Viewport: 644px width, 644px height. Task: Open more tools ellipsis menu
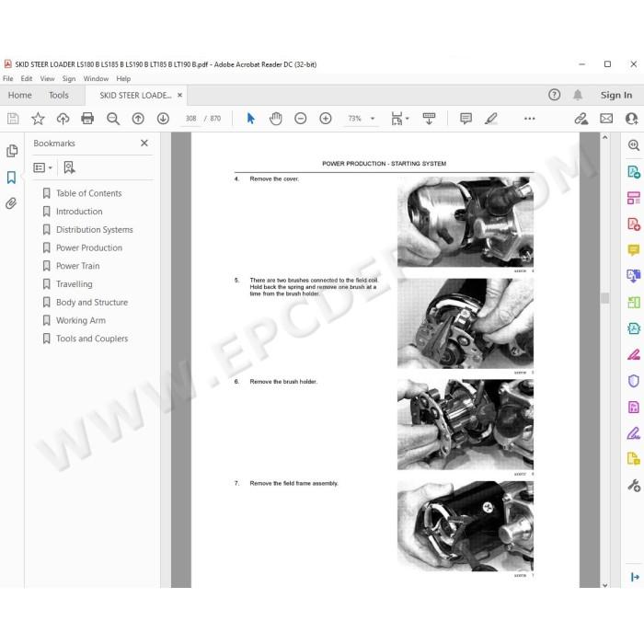click(x=529, y=119)
